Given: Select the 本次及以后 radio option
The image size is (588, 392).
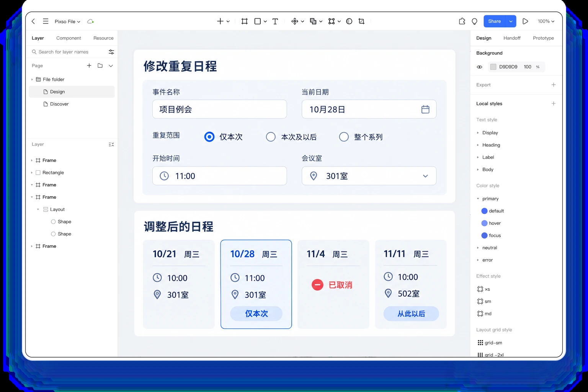Looking at the screenshot, I should coord(271,137).
